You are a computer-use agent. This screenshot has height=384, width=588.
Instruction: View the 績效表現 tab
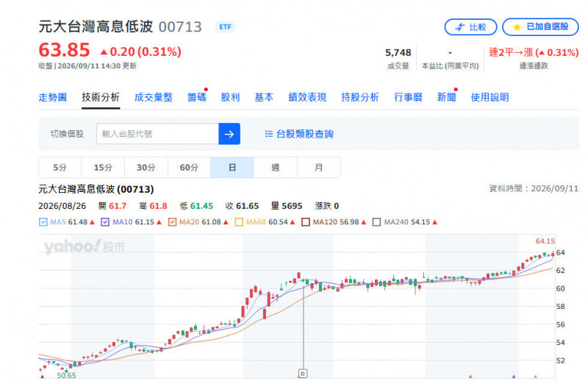(x=307, y=98)
